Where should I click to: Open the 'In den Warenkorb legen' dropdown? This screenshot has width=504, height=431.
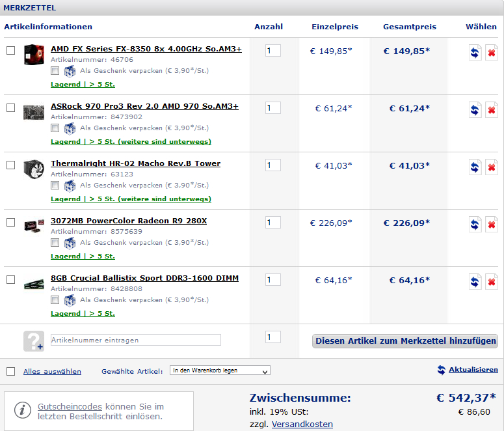220,370
